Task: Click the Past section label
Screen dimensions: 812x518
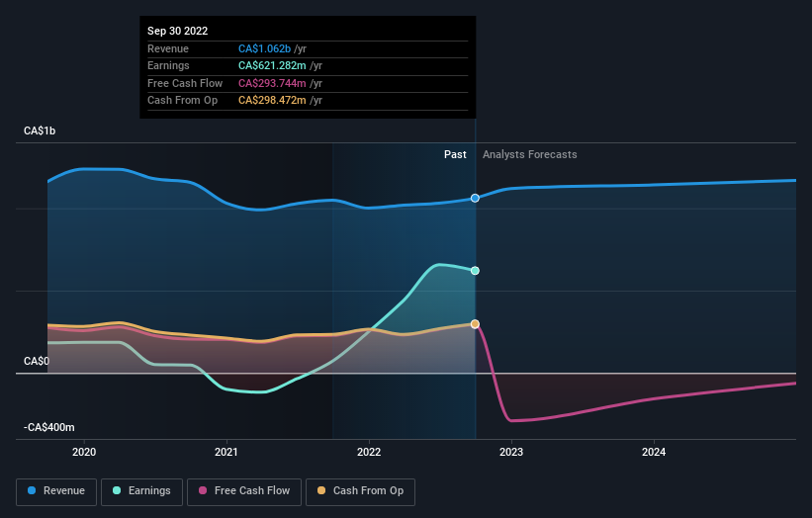Action: [x=455, y=155]
